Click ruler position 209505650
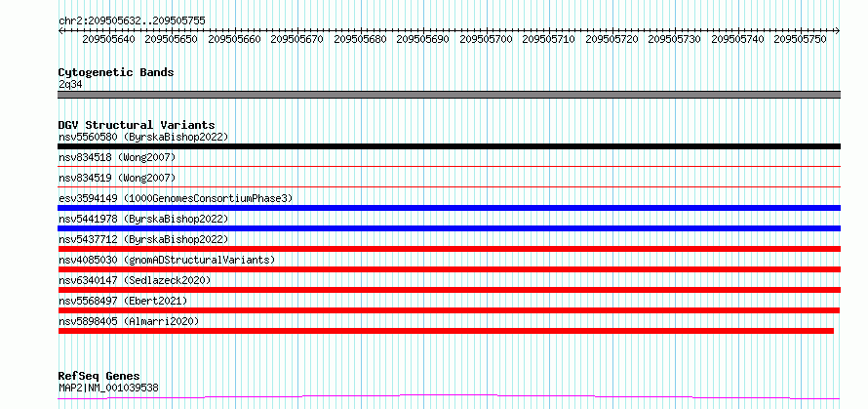This screenshot has height=409, width=868. 172,39
